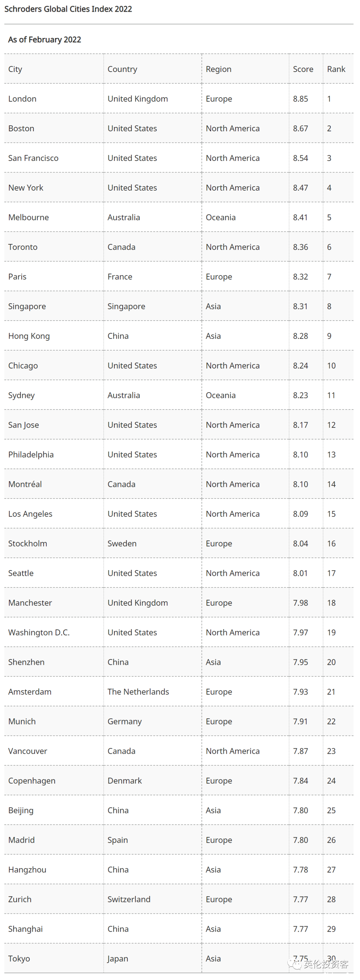Click the WeChat watermark logo icon
The image size is (360, 980).
(295, 964)
